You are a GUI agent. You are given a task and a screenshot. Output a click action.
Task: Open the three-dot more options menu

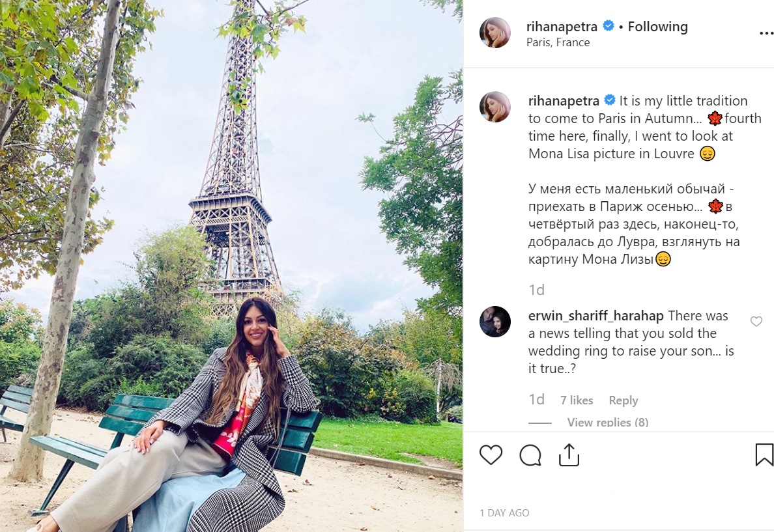tap(766, 33)
